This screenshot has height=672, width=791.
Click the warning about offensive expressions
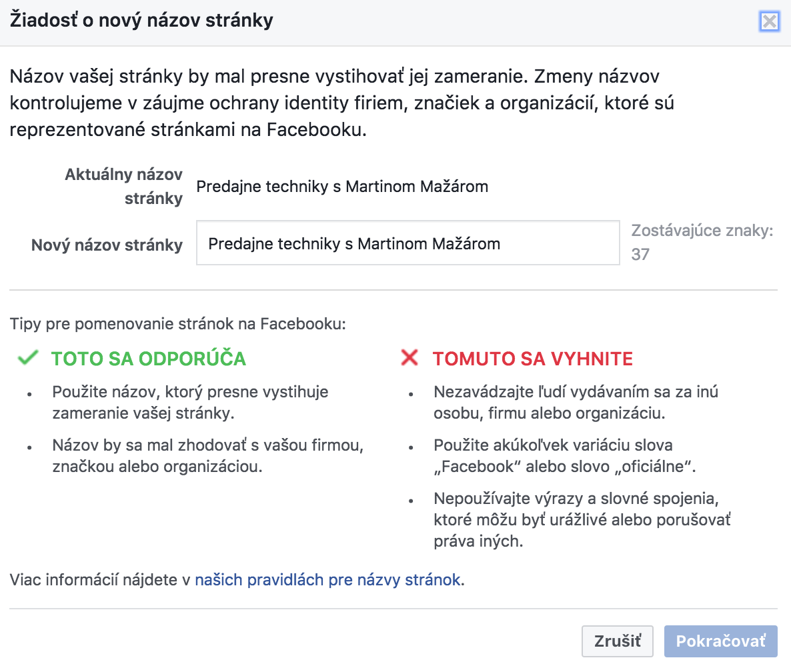pos(582,520)
